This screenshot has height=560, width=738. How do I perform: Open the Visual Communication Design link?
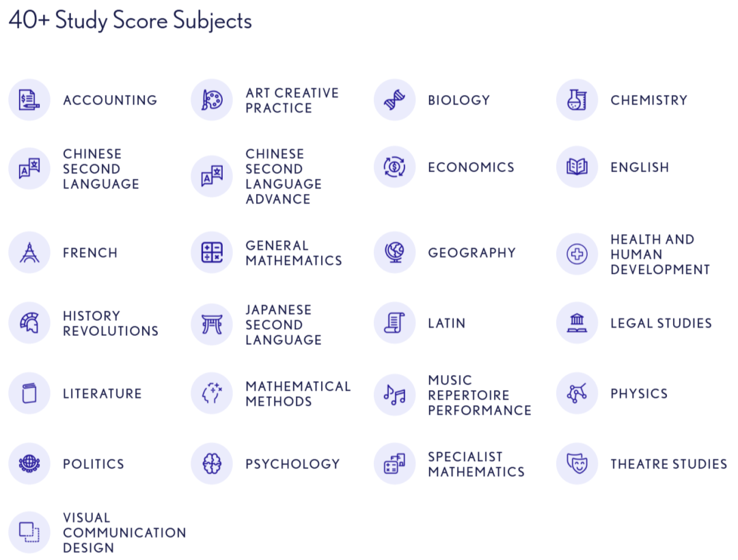click(x=124, y=533)
